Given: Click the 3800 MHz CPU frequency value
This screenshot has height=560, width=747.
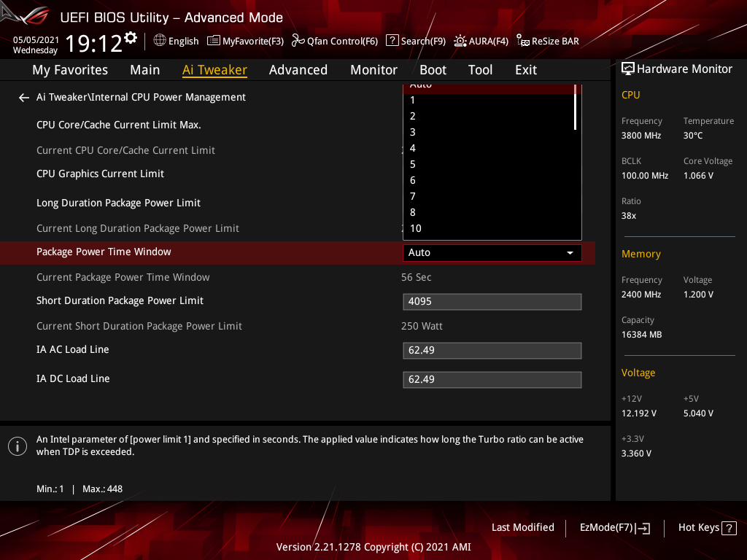Looking at the screenshot, I should tap(640, 136).
